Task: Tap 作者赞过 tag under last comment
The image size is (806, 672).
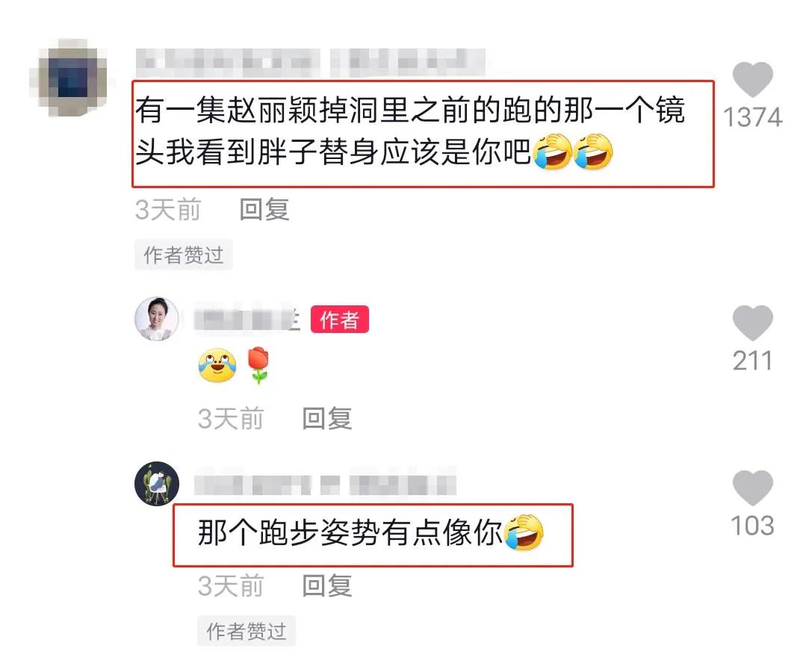Action: click(x=247, y=630)
